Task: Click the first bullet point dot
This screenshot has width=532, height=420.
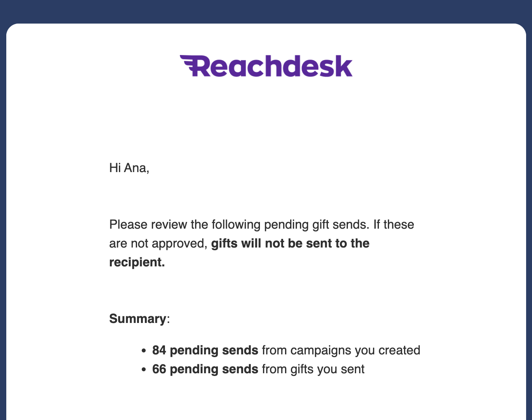Action: (144, 350)
